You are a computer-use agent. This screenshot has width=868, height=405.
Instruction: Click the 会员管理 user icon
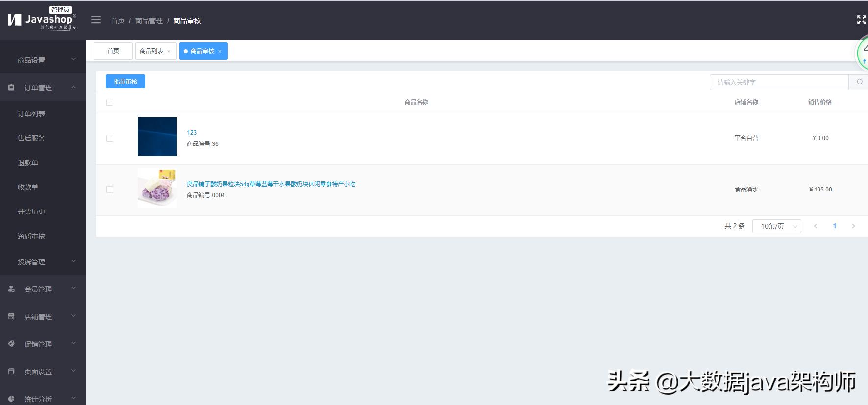point(11,289)
